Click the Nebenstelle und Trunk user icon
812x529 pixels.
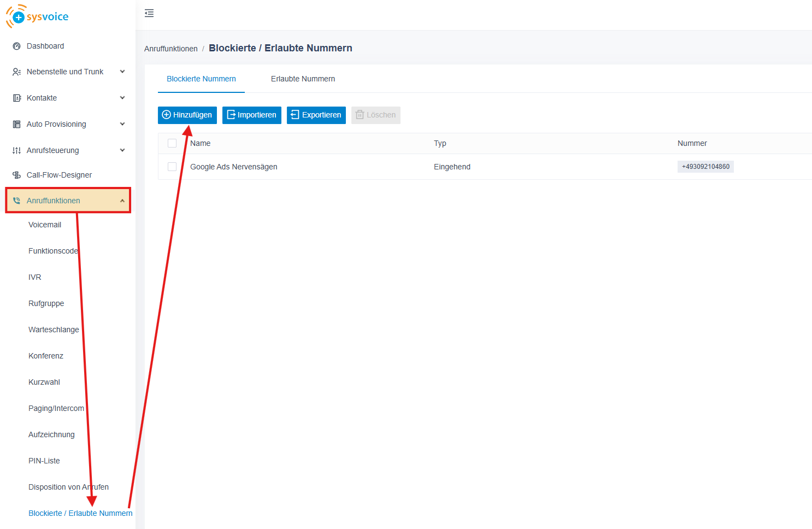pos(16,72)
